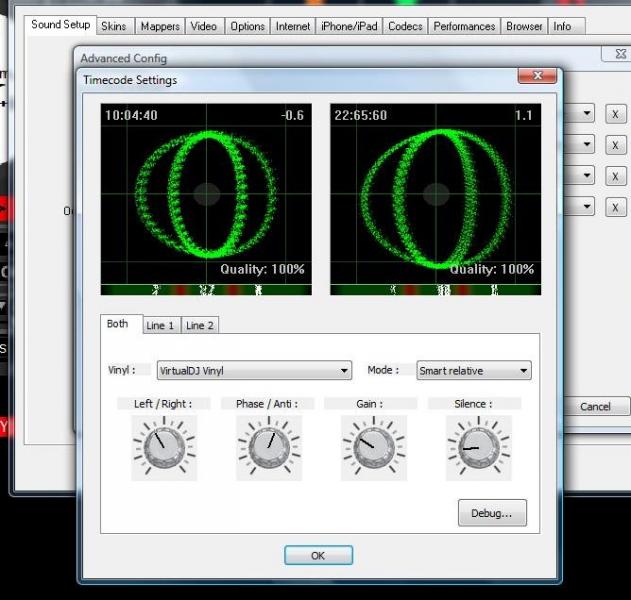Viewport: 631px width, 600px height.
Task: Open the Browser tab
Action: pyautogui.click(x=524, y=27)
